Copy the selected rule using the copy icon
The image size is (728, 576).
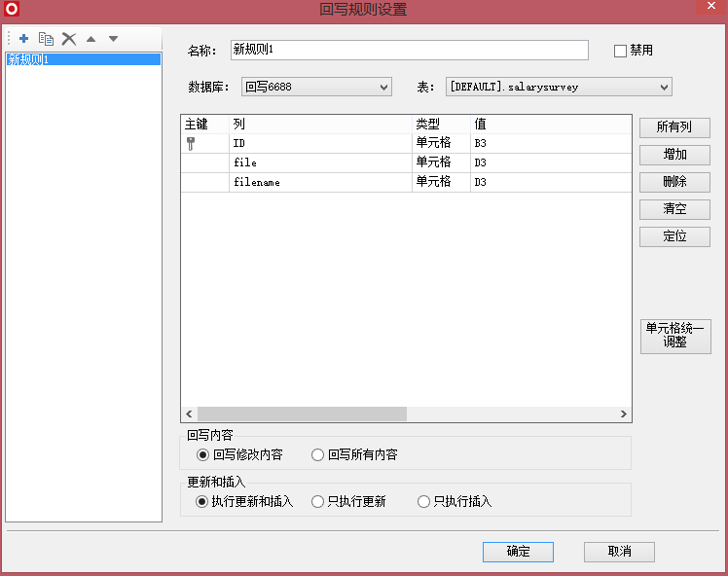tap(46, 39)
